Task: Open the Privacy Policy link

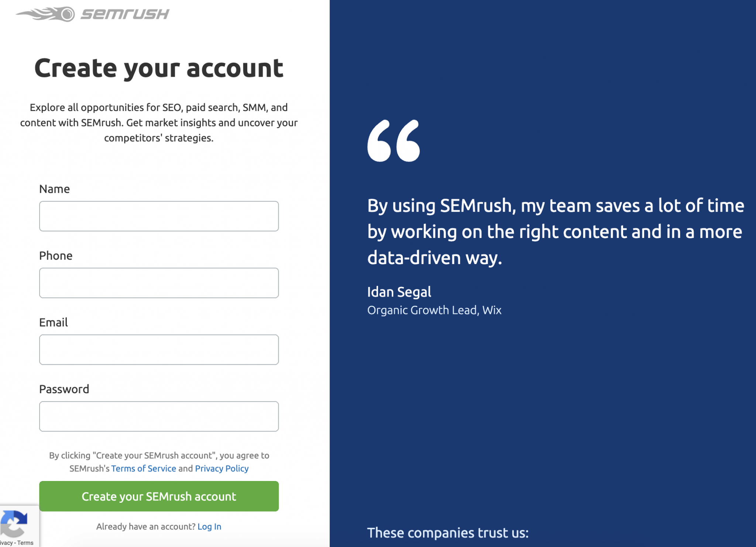Action: 222,468
